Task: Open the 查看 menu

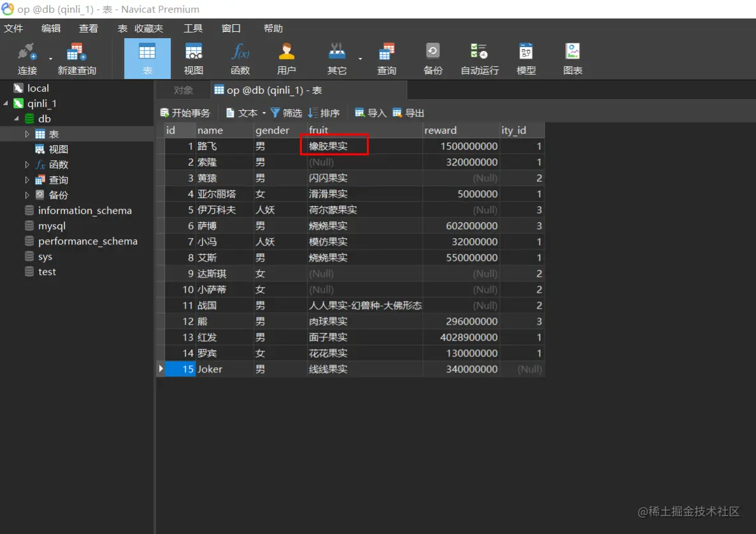Action: 89,29
